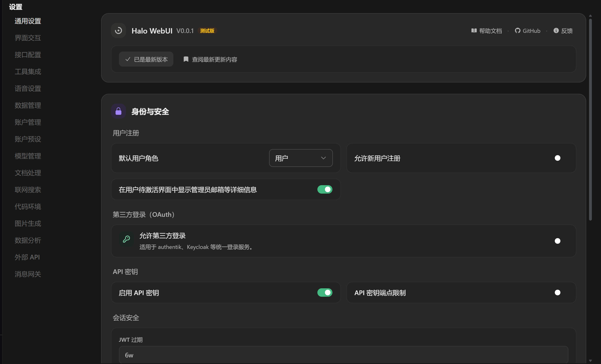This screenshot has height=364, width=601.
Task: Click the book icon beside 帮助文档
Action: click(x=474, y=31)
